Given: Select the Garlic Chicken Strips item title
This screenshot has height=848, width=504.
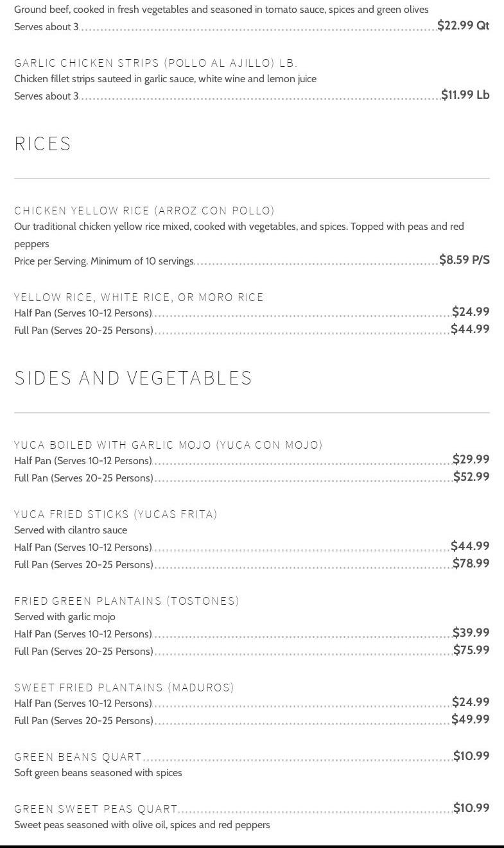Looking at the screenshot, I should [x=155, y=63].
